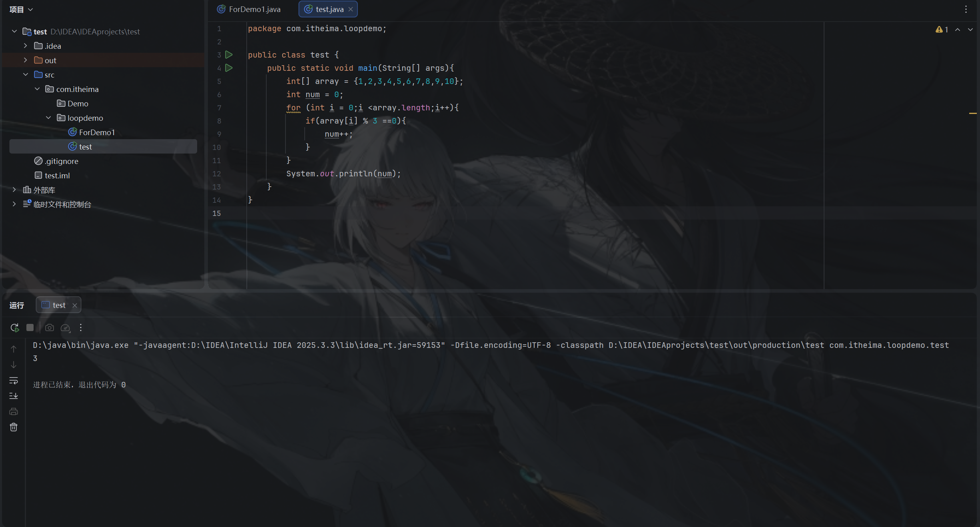Select the src folder row
Screen dimensions: 980x527
[x=103, y=74]
